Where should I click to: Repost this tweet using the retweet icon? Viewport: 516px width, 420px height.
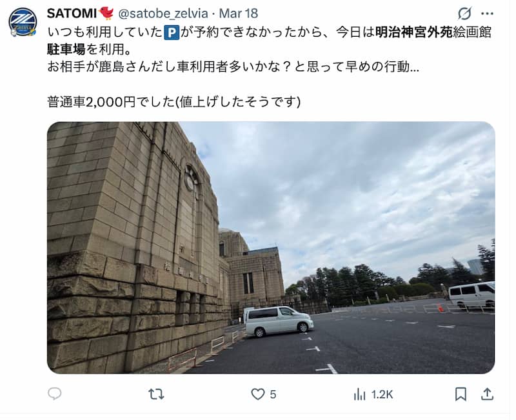point(156,394)
